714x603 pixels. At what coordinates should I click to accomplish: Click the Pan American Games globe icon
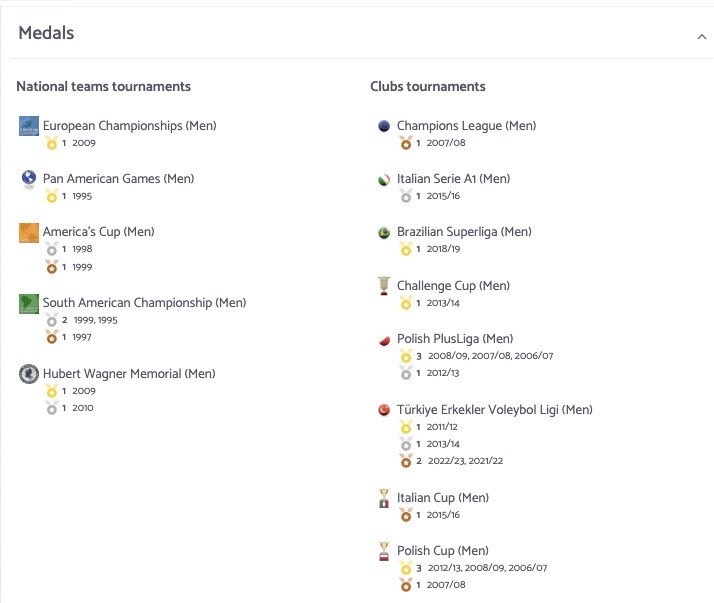click(29, 179)
